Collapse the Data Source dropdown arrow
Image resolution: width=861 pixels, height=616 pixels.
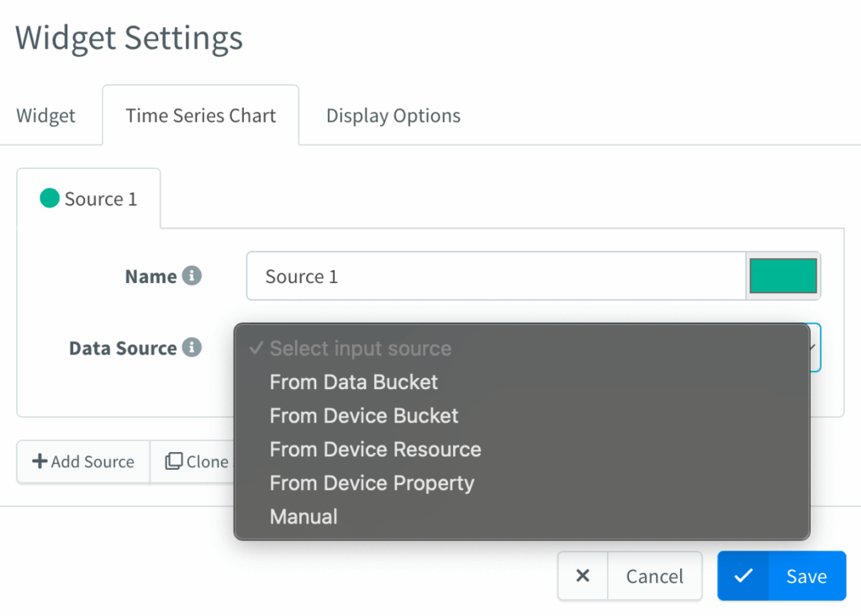[x=813, y=348]
